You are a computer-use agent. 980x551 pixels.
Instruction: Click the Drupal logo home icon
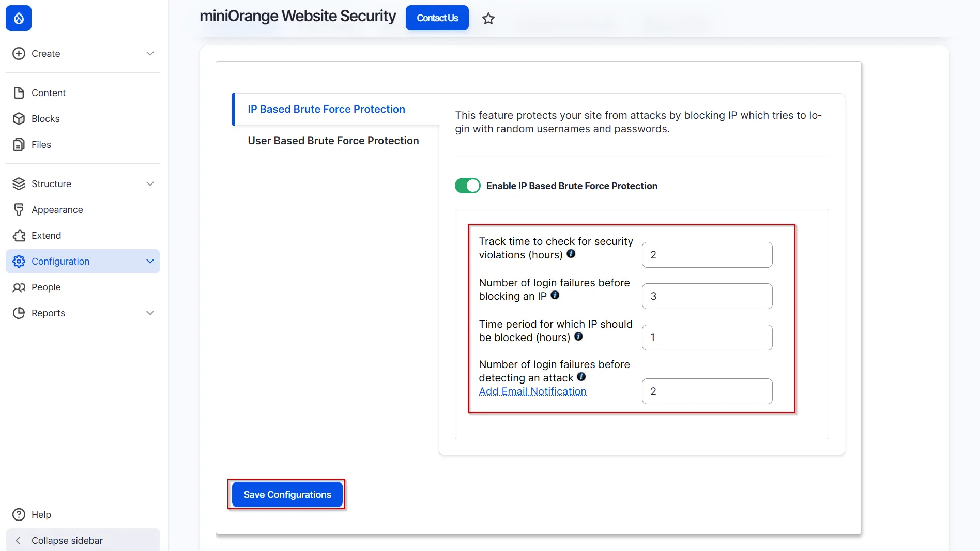(x=19, y=18)
